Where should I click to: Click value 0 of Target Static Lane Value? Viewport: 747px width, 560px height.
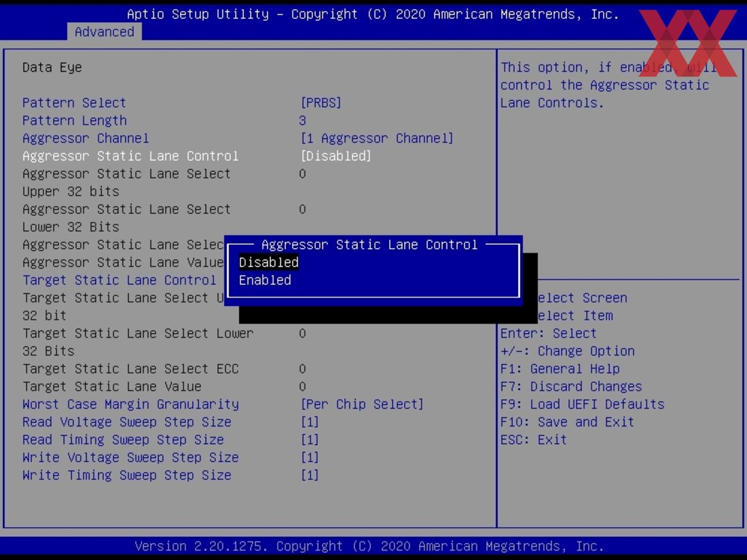303,387
